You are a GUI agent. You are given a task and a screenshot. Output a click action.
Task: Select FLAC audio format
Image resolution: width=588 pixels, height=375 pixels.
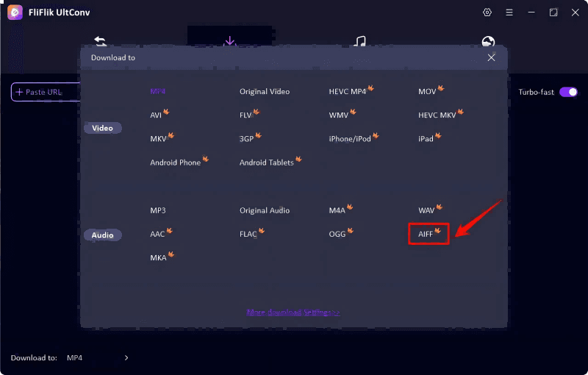pyautogui.click(x=248, y=234)
